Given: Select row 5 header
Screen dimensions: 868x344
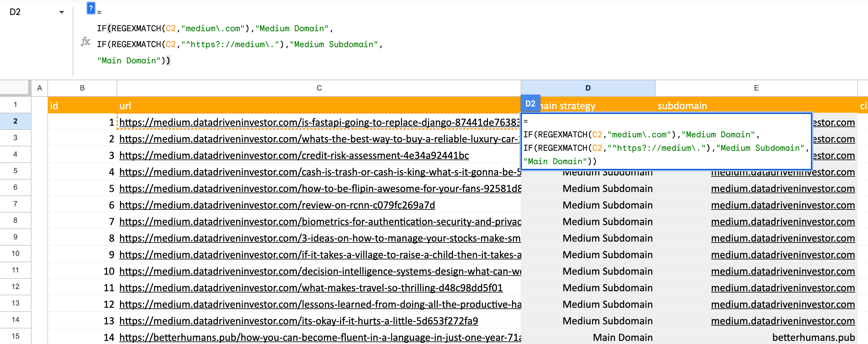Looking at the screenshot, I should (15, 171).
